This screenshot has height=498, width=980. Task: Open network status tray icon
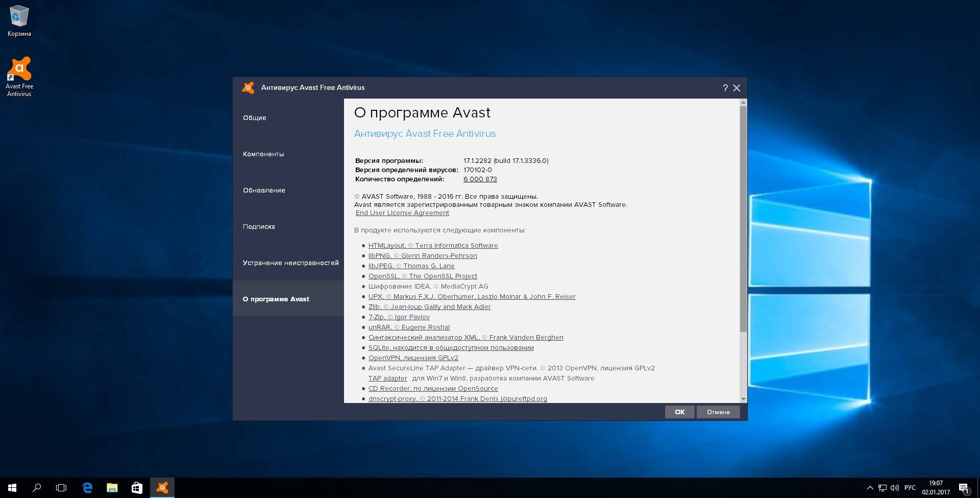point(882,488)
